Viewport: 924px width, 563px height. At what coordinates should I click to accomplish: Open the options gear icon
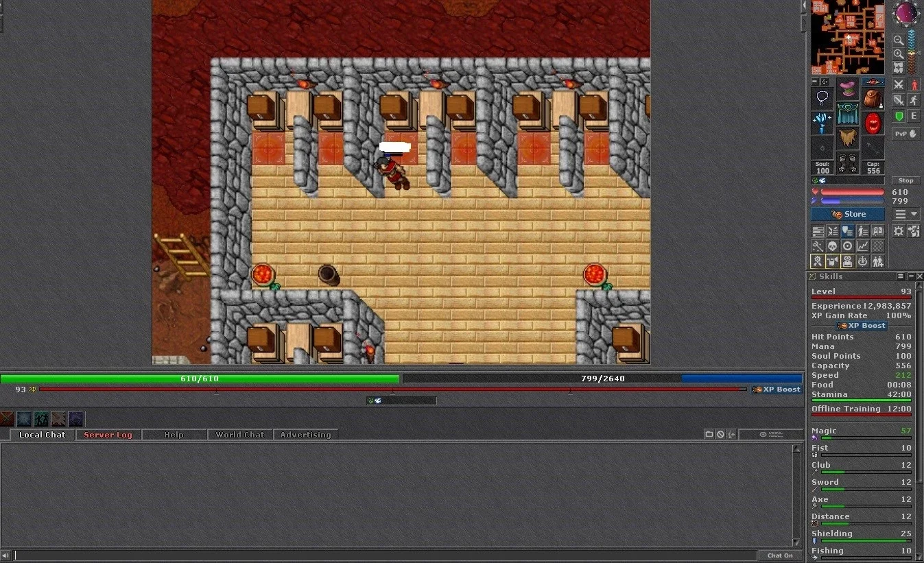[x=899, y=231]
